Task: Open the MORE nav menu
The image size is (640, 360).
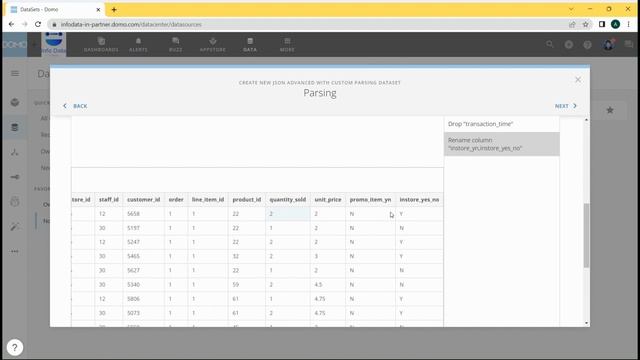Action: (x=287, y=44)
